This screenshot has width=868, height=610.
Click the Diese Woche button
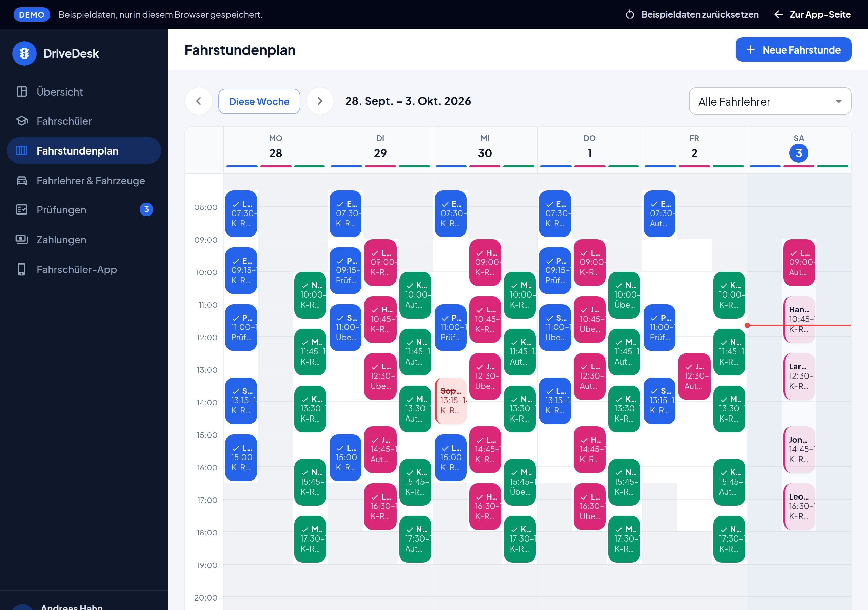pos(259,101)
